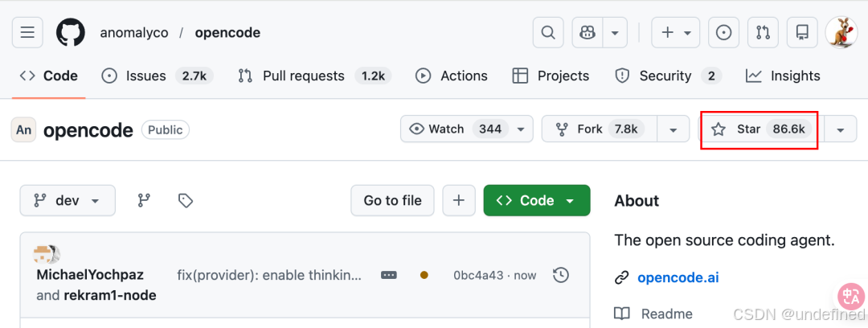Viewport: 868px width, 328px height.
Task: Switch to the Issues tab
Action: pyautogui.click(x=158, y=76)
